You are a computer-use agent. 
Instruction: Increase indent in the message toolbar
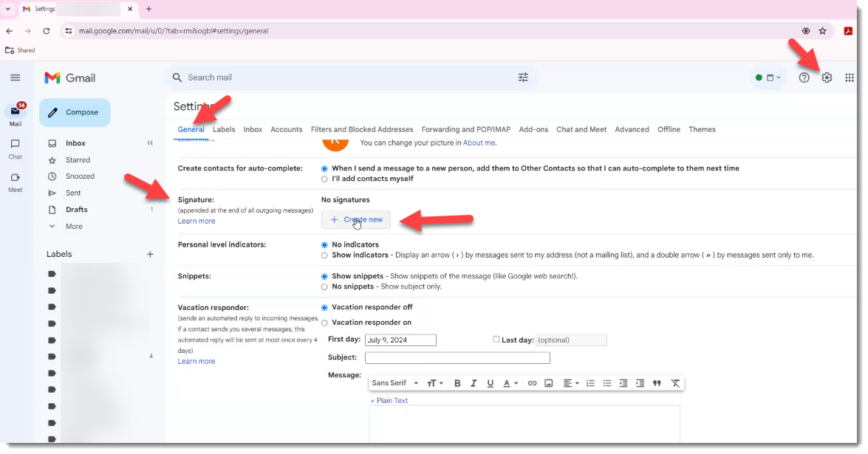pos(640,383)
